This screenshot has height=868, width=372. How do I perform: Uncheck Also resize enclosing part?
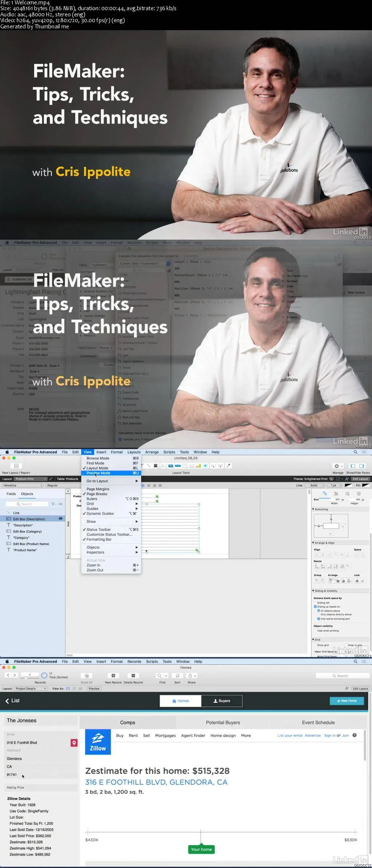[x=319, y=619]
